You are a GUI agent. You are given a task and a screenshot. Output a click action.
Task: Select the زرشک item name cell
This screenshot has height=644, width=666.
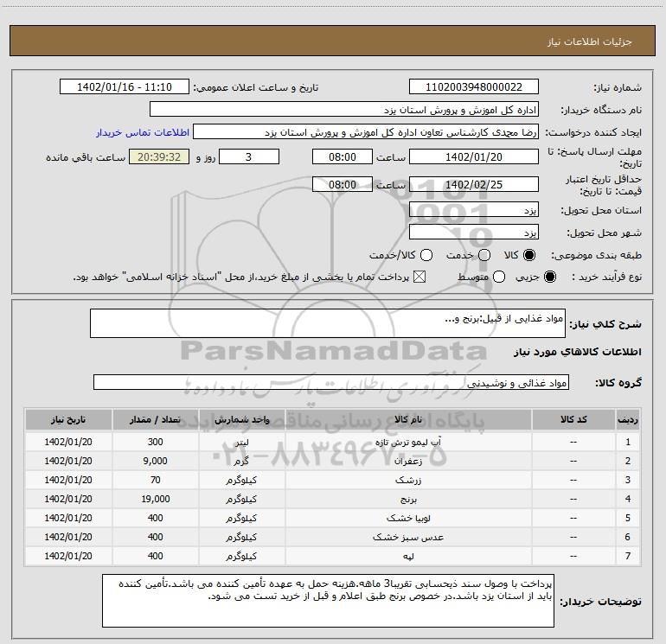tap(408, 480)
